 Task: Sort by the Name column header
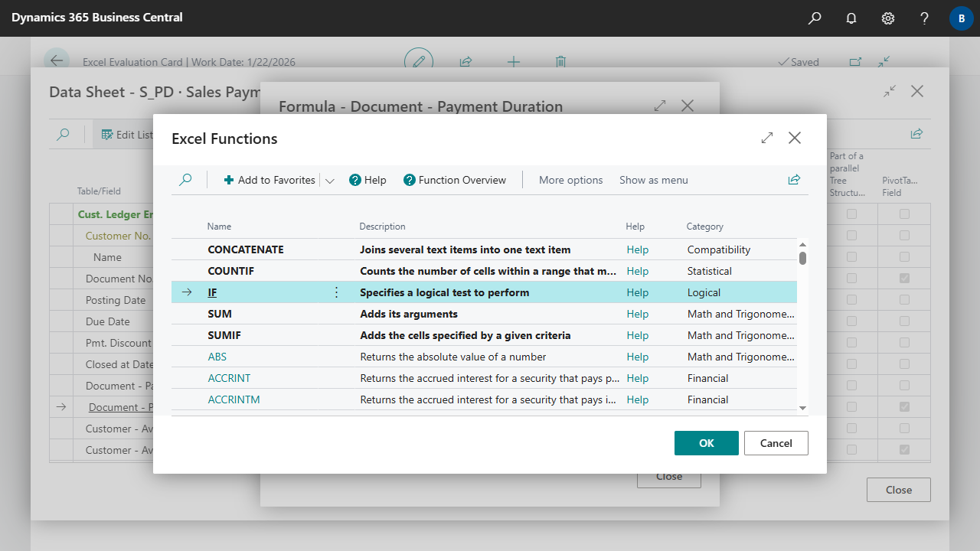(219, 227)
